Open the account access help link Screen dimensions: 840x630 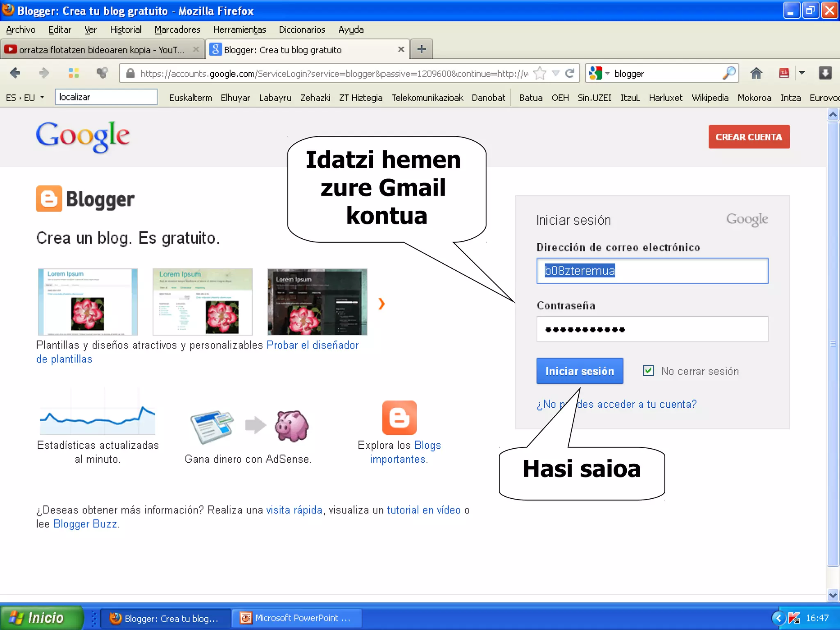click(616, 404)
